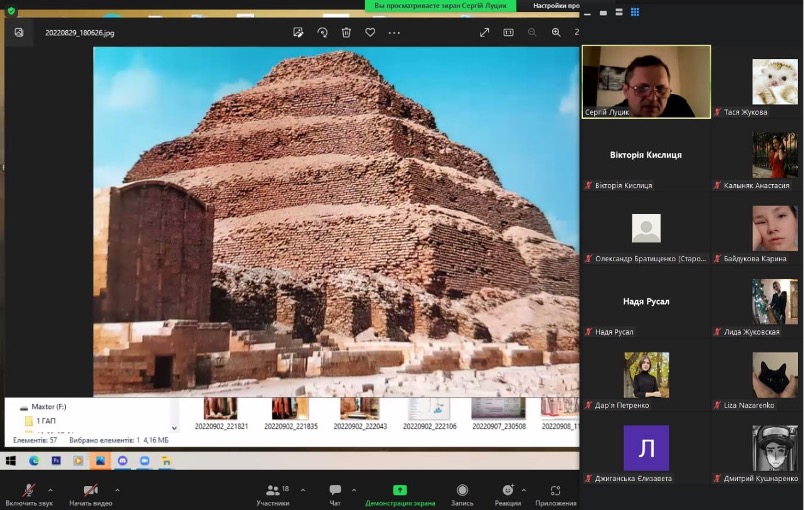The height and width of the screenshot is (510, 805).
Task: Open Discord from the taskbar
Action: pos(123,461)
